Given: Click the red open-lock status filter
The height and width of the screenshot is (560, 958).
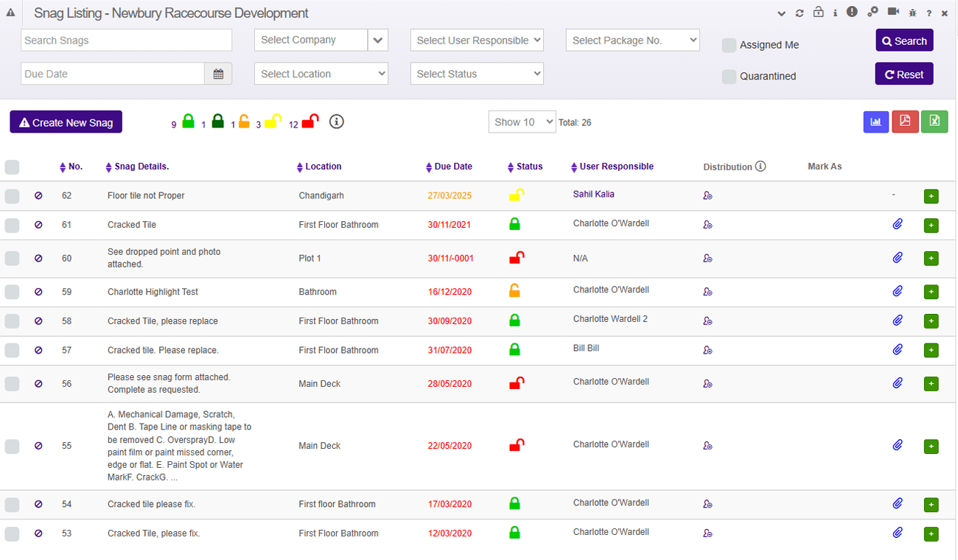Looking at the screenshot, I should [x=310, y=122].
